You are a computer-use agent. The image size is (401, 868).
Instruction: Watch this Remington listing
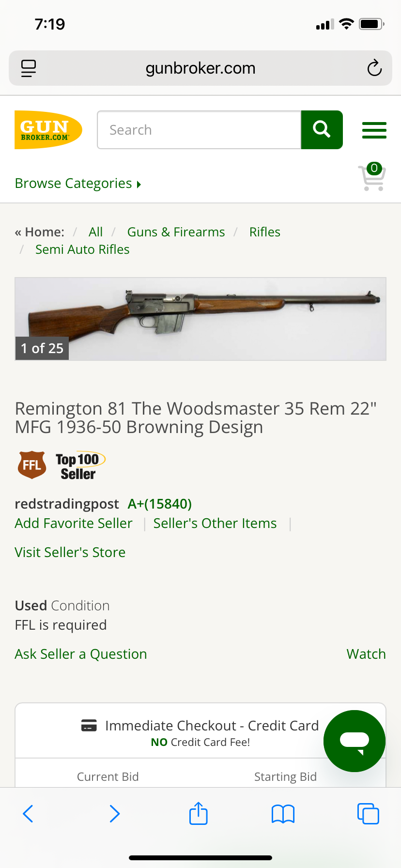point(366,654)
